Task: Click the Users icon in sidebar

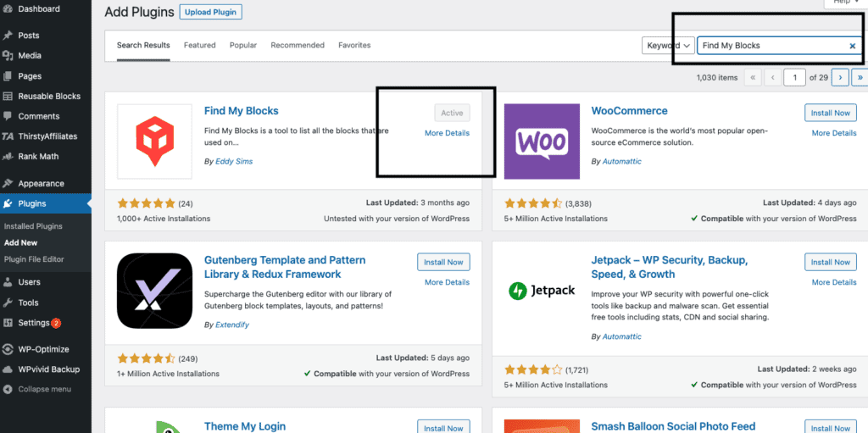Action: coord(8,282)
